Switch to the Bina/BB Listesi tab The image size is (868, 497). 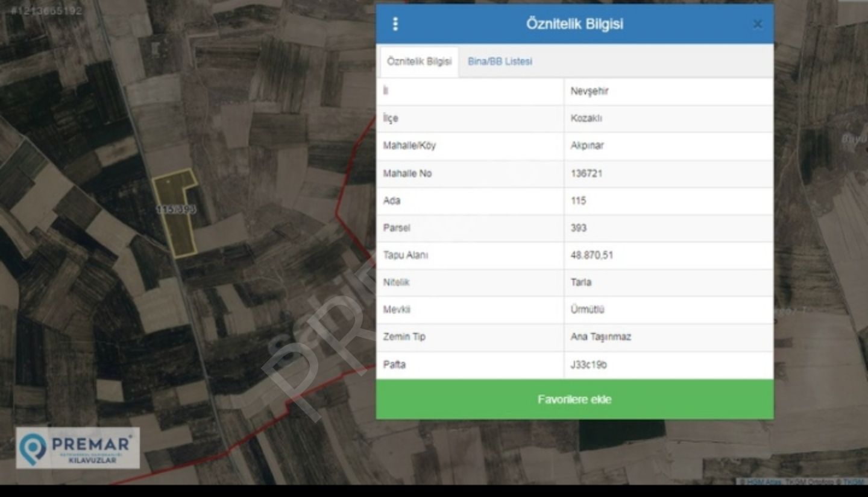pos(500,62)
